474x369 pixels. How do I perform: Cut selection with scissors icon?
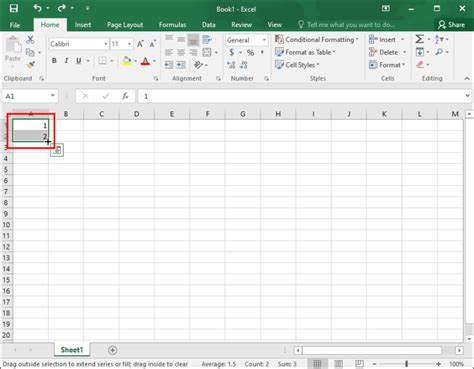[x=30, y=40]
